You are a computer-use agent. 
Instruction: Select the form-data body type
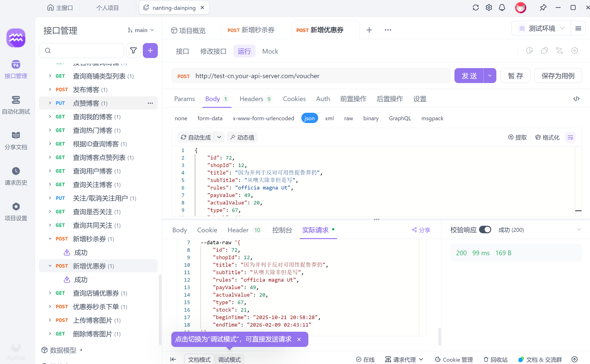[x=210, y=118]
